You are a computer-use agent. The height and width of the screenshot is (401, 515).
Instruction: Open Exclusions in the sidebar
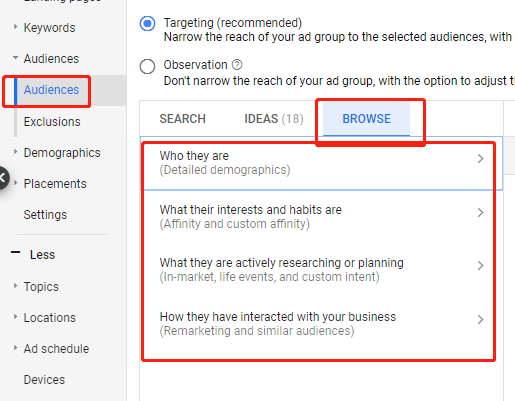[52, 122]
